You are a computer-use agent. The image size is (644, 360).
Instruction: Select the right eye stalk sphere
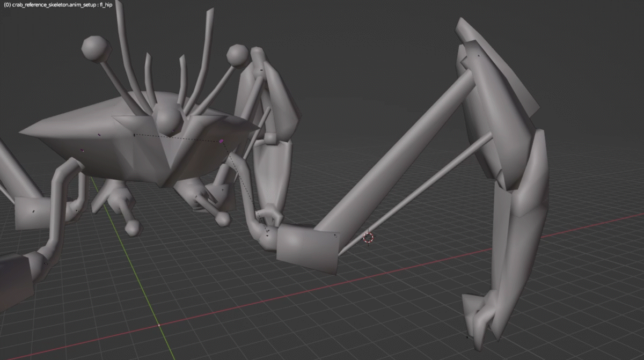tap(237, 55)
